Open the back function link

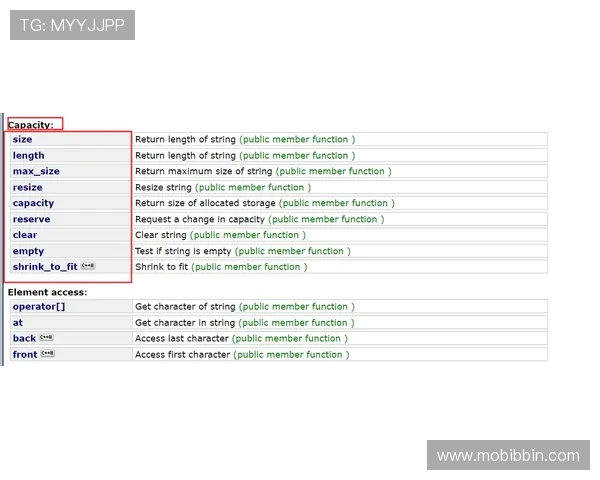coord(24,339)
